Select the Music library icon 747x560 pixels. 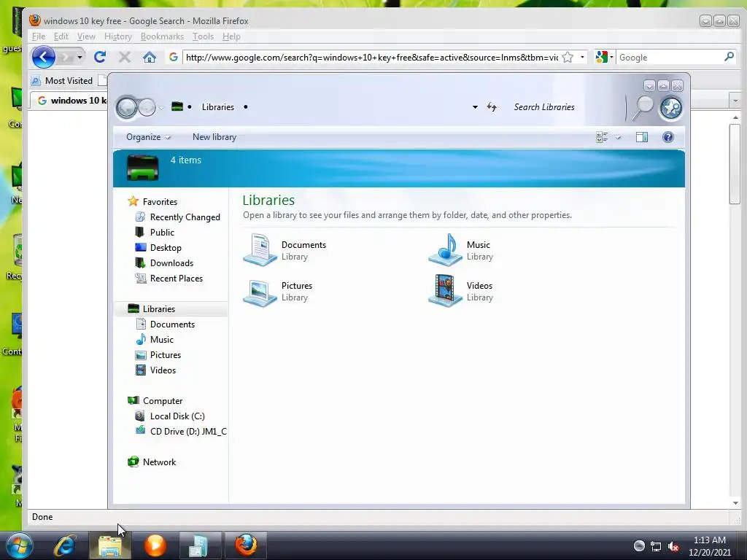(x=446, y=250)
